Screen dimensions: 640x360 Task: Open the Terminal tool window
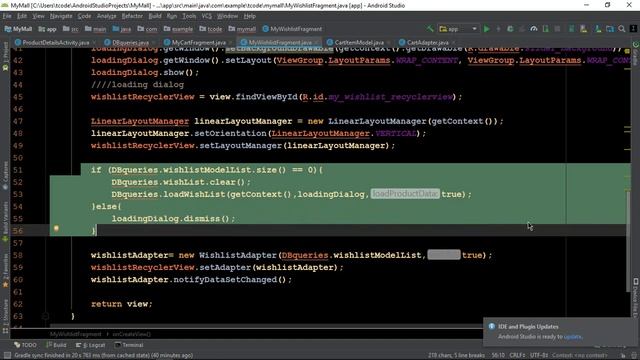[x=129, y=345]
